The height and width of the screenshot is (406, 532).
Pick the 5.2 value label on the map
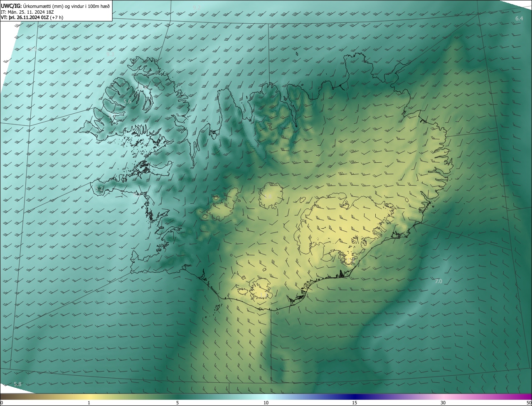99,189
